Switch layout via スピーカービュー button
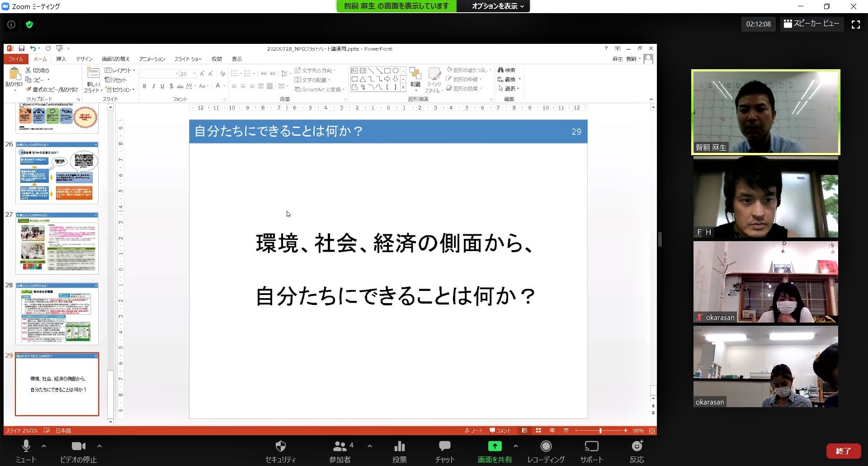The image size is (868, 466). click(811, 24)
